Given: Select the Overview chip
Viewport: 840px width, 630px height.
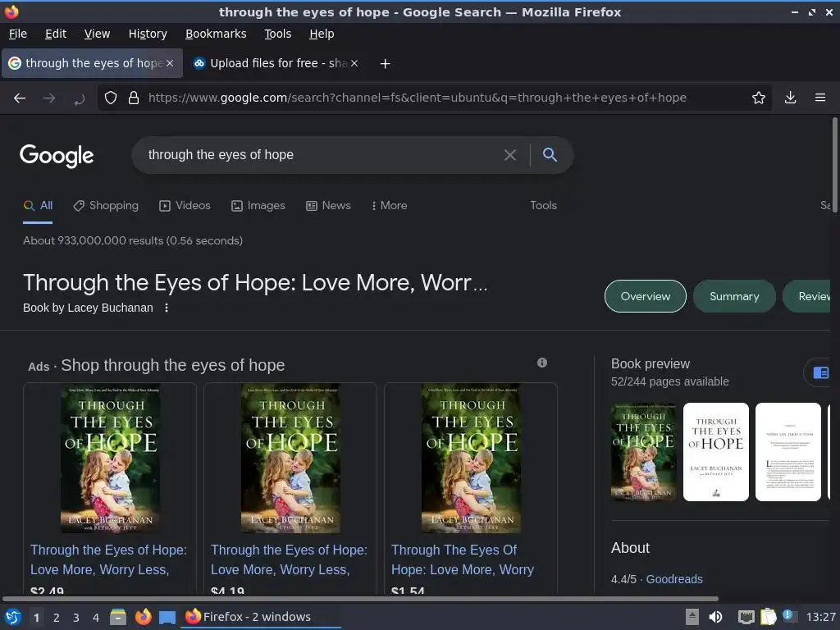Looking at the screenshot, I should [x=645, y=296].
